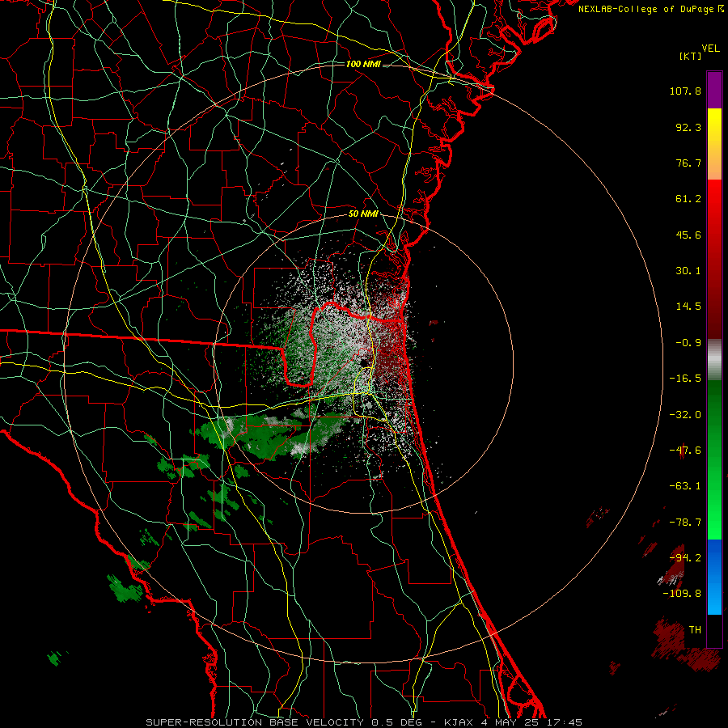This screenshot has height=728, width=728.
Task: Click the -78.7 velocity scale value
Action: point(685,523)
